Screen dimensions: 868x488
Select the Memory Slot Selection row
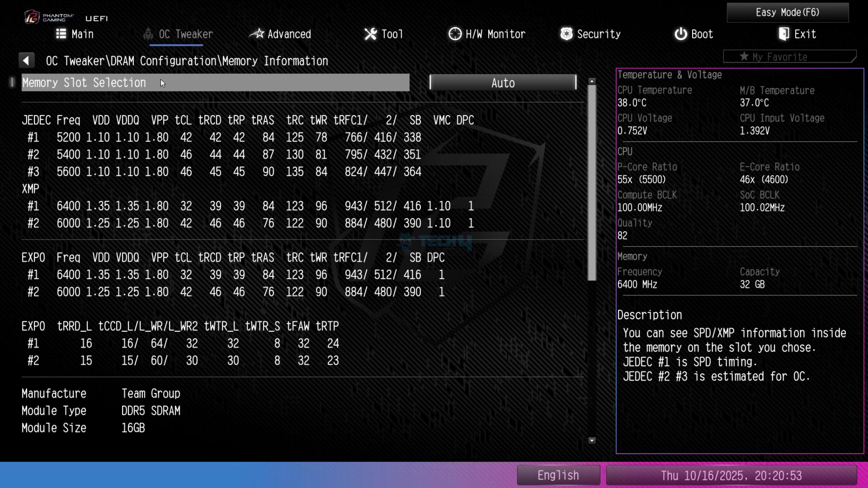(215, 83)
